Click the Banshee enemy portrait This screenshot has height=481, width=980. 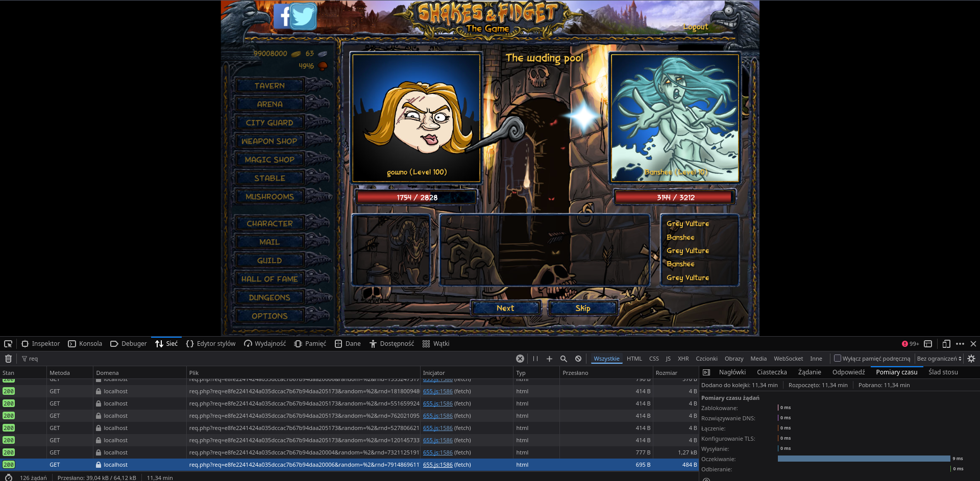coord(675,117)
